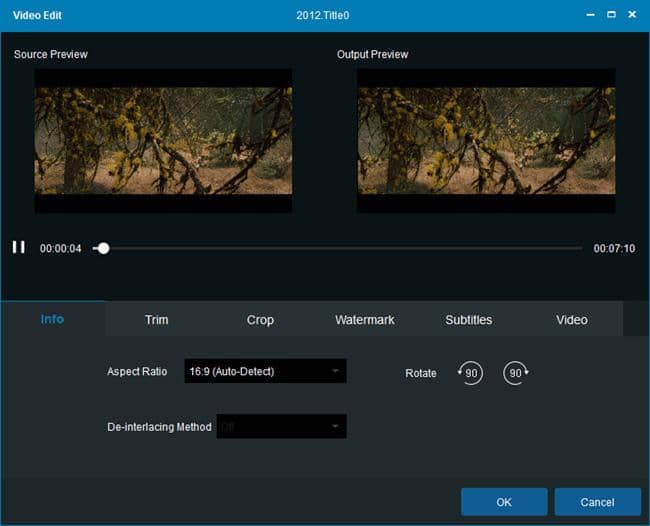
Task: Pause the video playback
Action: (x=18, y=247)
